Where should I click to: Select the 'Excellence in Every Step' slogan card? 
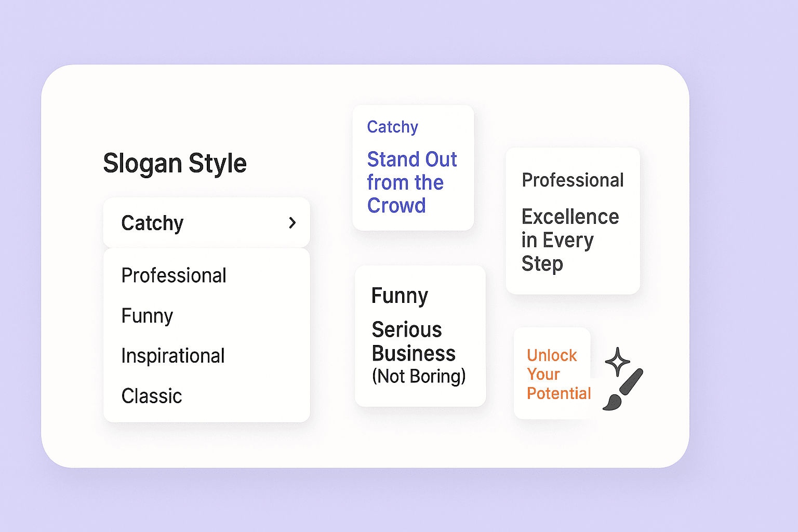point(570,240)
